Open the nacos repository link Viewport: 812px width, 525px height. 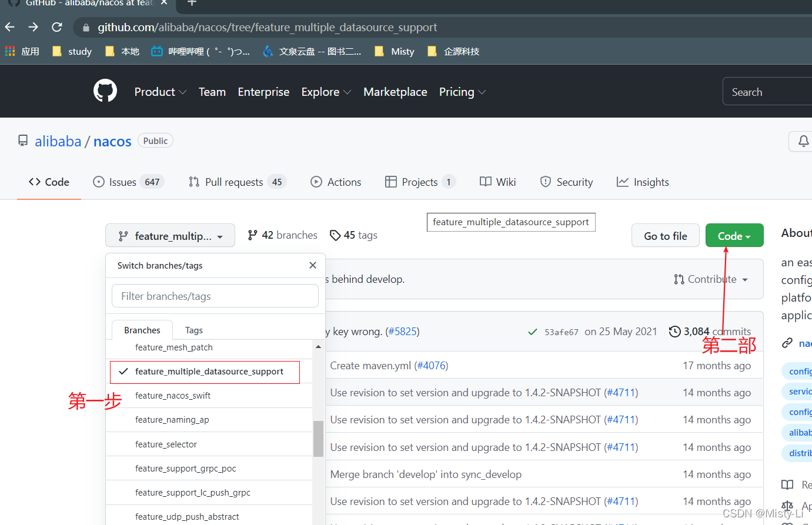pyautogui.click(x=112, y=142)
